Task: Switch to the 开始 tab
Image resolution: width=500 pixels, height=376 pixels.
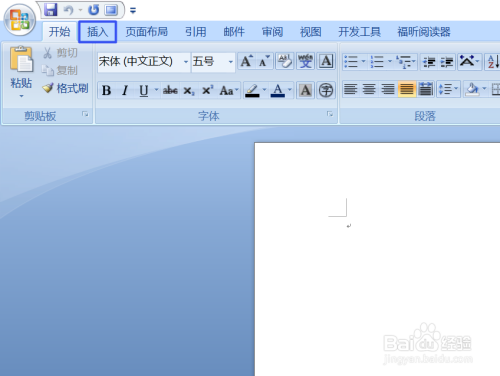Action: point(59,32)
